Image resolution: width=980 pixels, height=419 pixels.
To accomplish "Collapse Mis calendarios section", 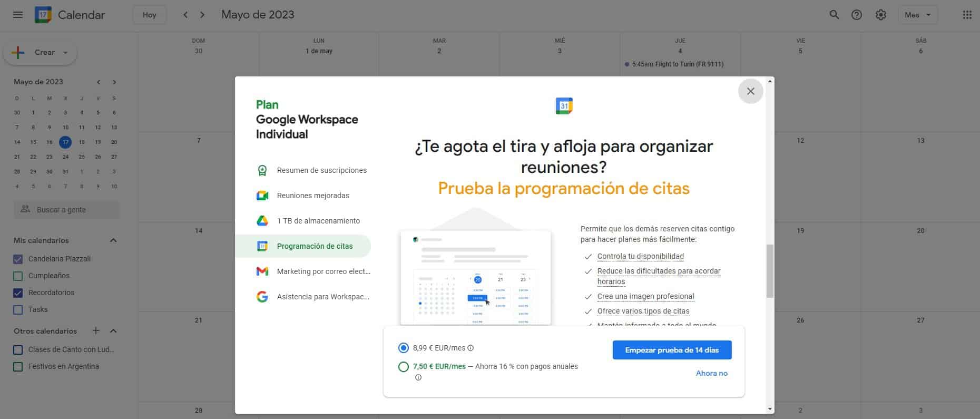I will (113, 240).
